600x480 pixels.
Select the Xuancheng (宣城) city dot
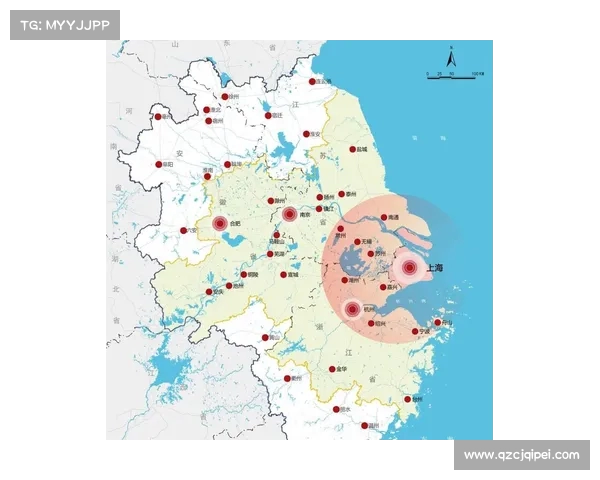pos(283,275)
